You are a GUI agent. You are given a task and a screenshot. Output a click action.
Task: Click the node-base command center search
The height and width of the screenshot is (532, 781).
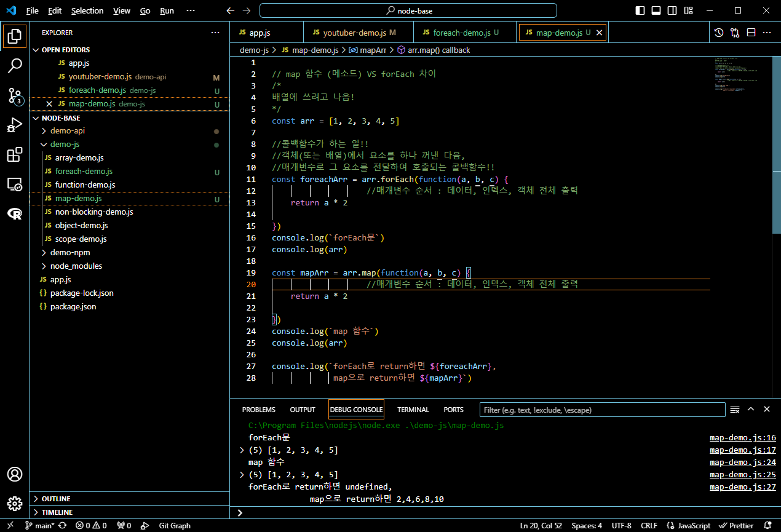coord(408,10)
